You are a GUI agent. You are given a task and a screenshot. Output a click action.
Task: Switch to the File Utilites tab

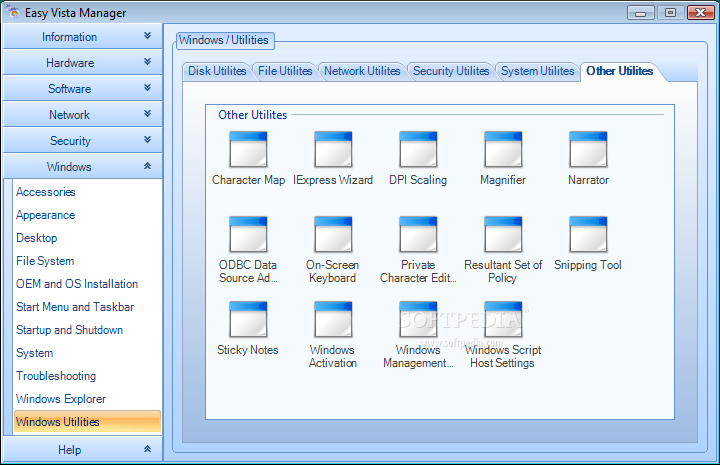(285, 71)
